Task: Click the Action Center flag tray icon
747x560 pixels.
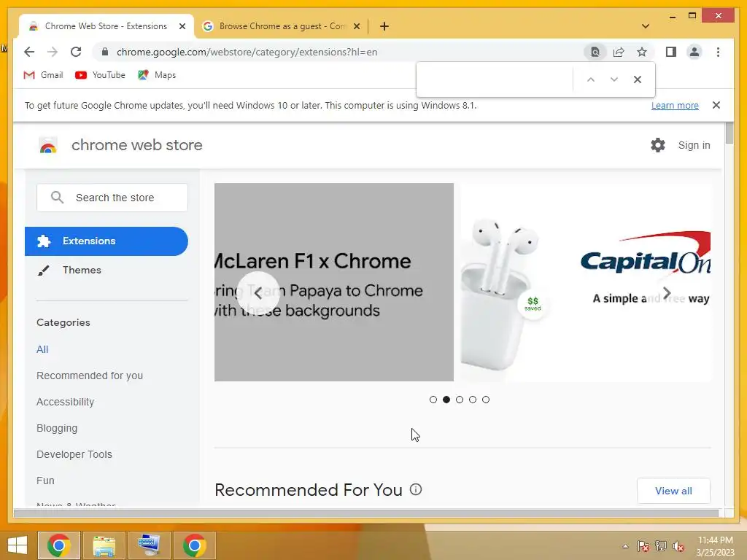Action: click(x=643, y=546)
